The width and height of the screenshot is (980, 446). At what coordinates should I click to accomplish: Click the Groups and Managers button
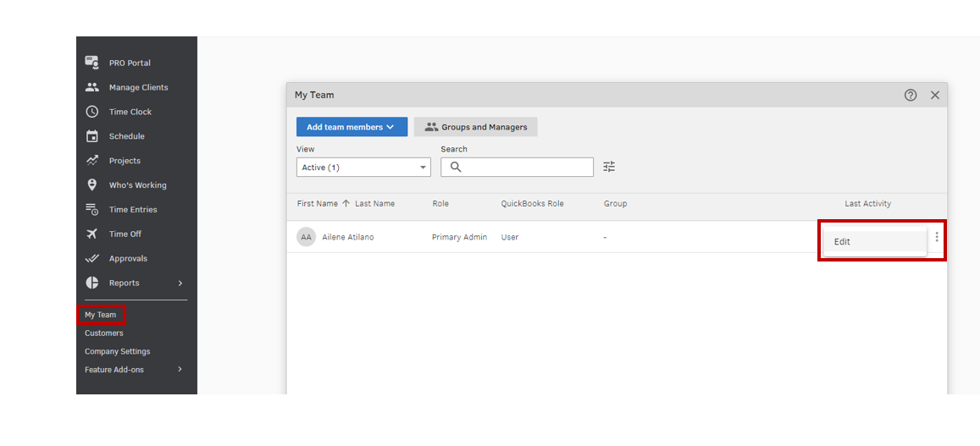tap(476, 127)
